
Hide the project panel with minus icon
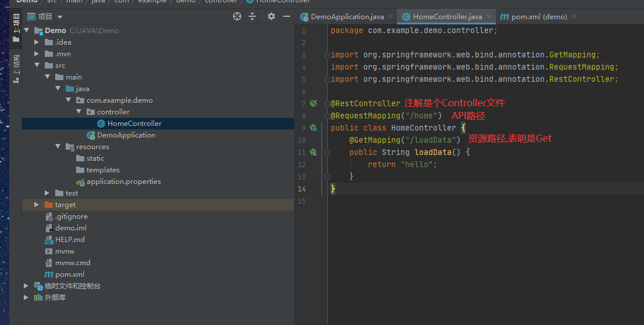tap(287, 16)
